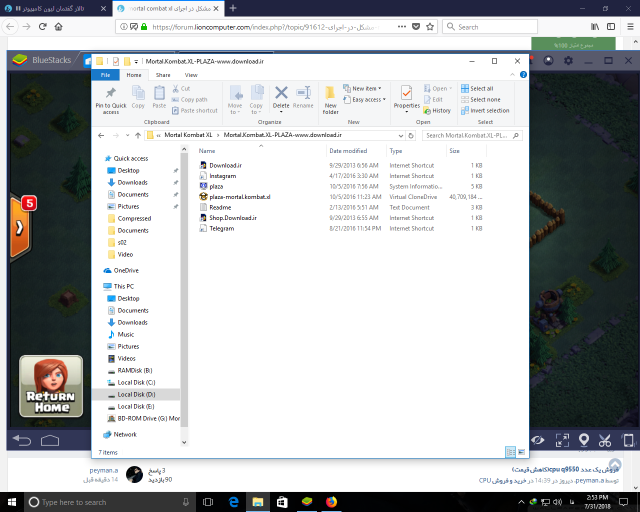The height and width of the screenshot is (512, 640).
Task: Select RAMDisk (B:) in navigation pane
Action: 135,371
